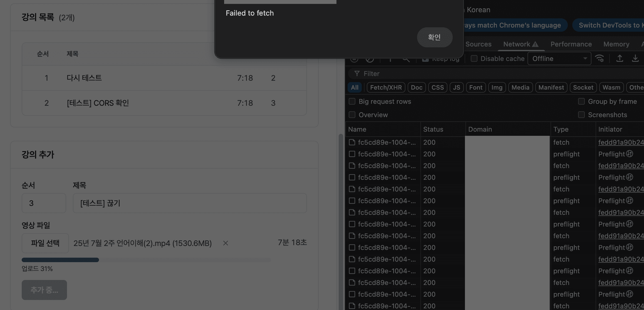Sort requests by Status column header
644x310 pixels.
[443, 129]
